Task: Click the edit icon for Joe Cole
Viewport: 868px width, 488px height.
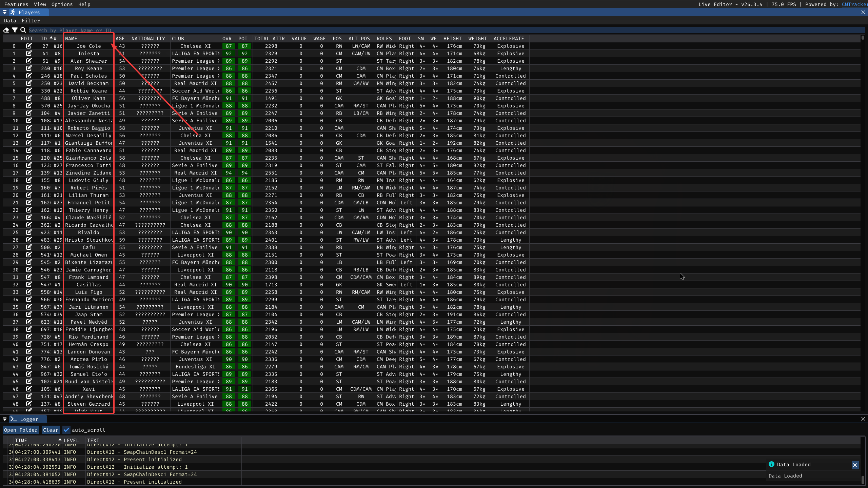Action: (x=29, y=46)
